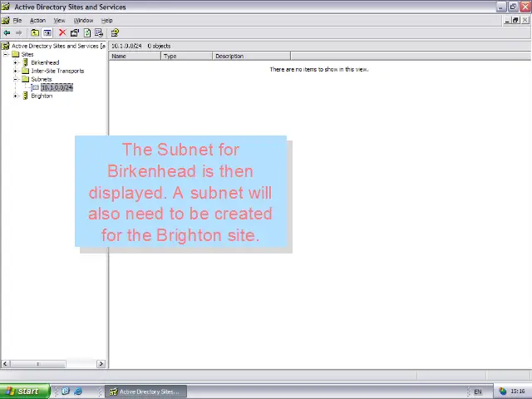This screenshot has height=399, width=532.
Task: Click the Help toolbar icon
Action: pos(115,32)
